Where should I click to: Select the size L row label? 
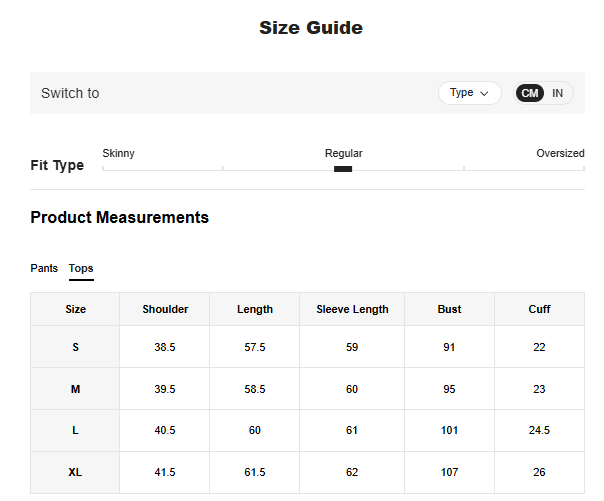tap(75, 430)
